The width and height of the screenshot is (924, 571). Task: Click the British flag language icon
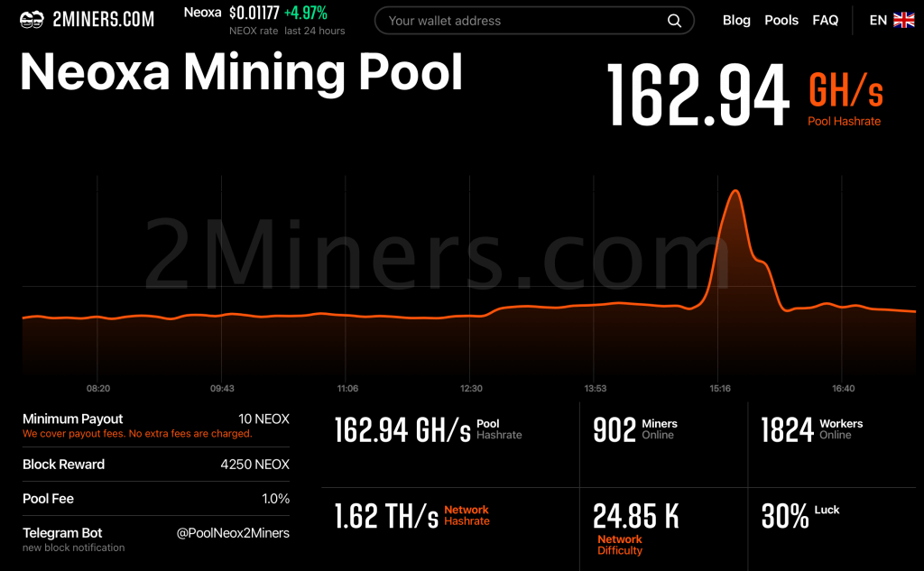click(x=902, y=19)
